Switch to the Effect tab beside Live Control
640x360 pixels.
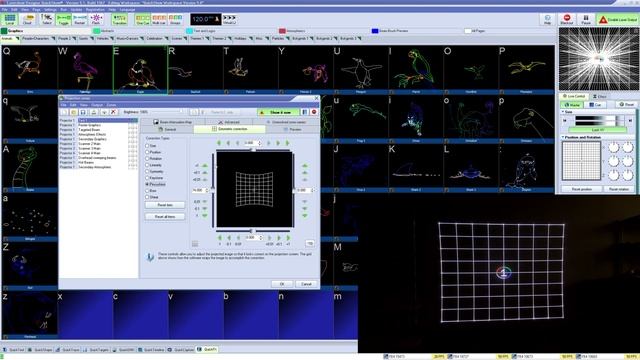599,96
